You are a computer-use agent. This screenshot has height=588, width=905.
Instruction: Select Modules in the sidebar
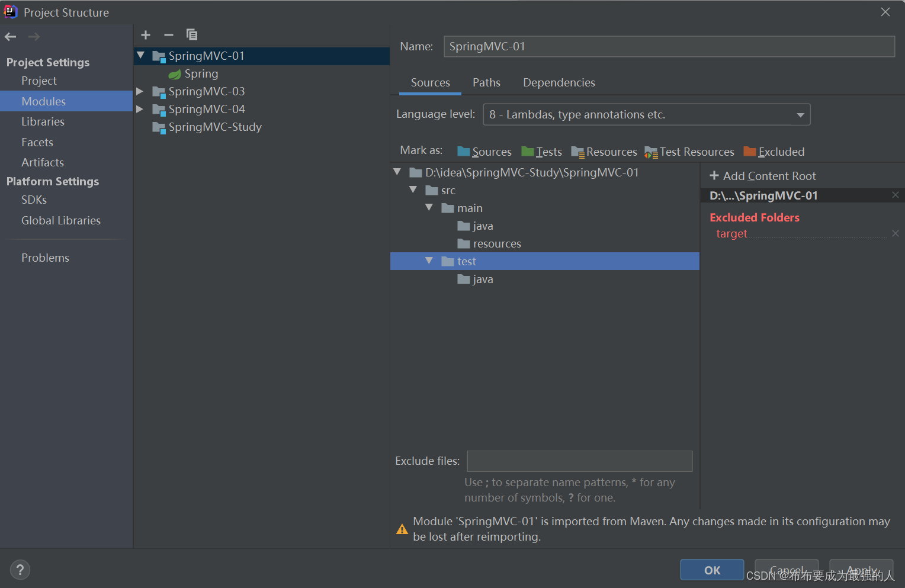point(66,101)
